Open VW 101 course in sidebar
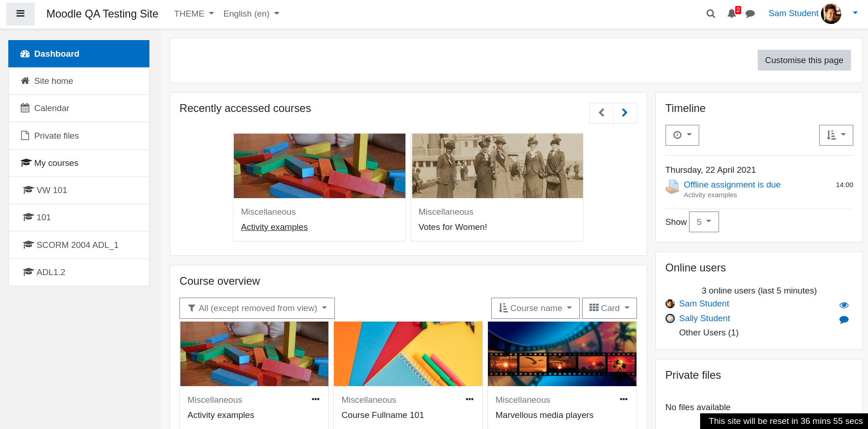The height and width of the screenshot is (429, 868). [x=79, y=190]
